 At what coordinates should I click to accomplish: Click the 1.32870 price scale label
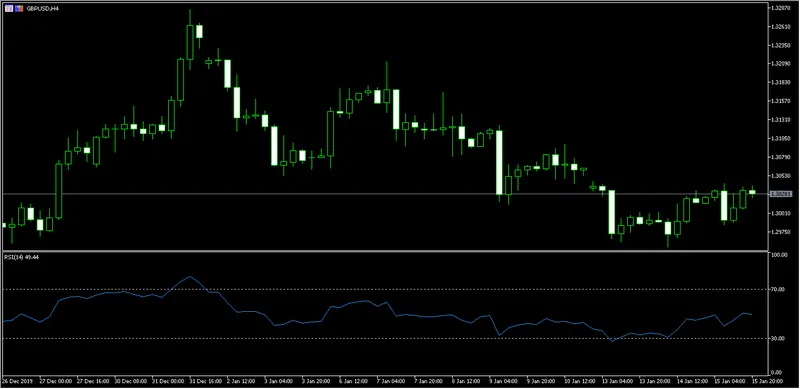tap(781, 8)
